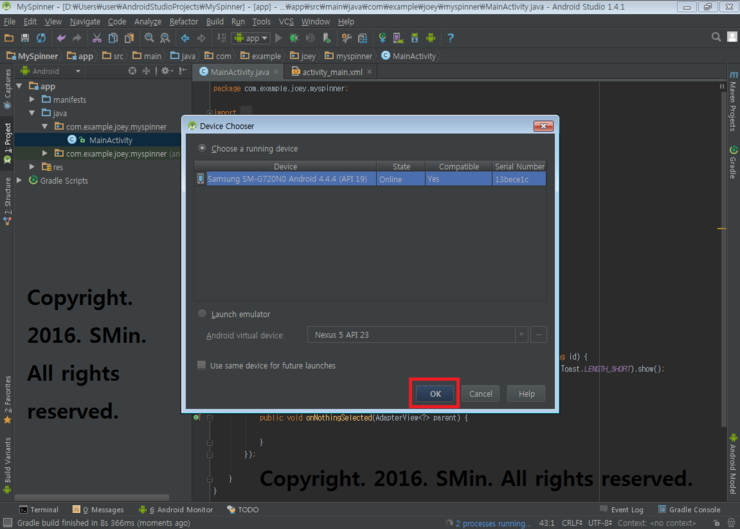The image size is (740, 529).
Task: Click the Serial Number column header
Action: (519, 166)
